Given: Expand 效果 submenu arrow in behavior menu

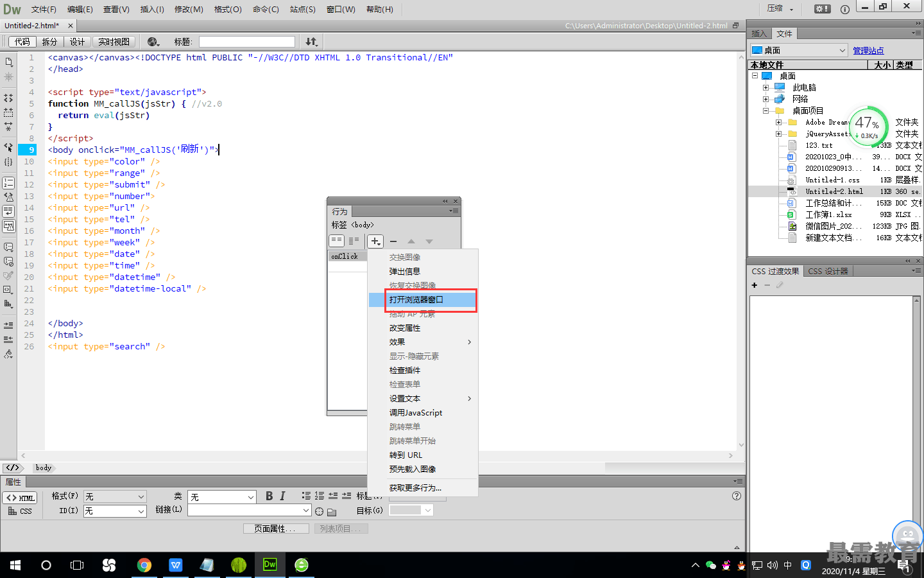Looking at the screenshot, I should pos(470,342).
